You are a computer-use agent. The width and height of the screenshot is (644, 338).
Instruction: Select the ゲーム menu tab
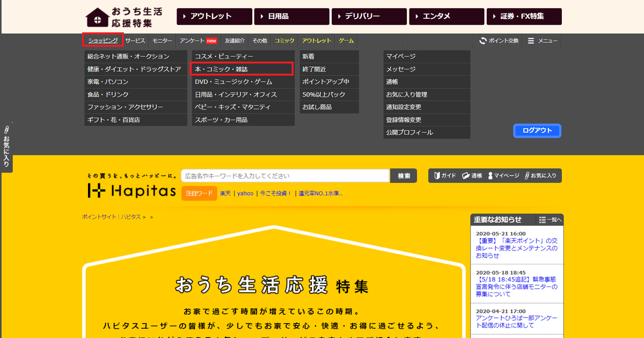pyautogui.click(x=346, y=41)
